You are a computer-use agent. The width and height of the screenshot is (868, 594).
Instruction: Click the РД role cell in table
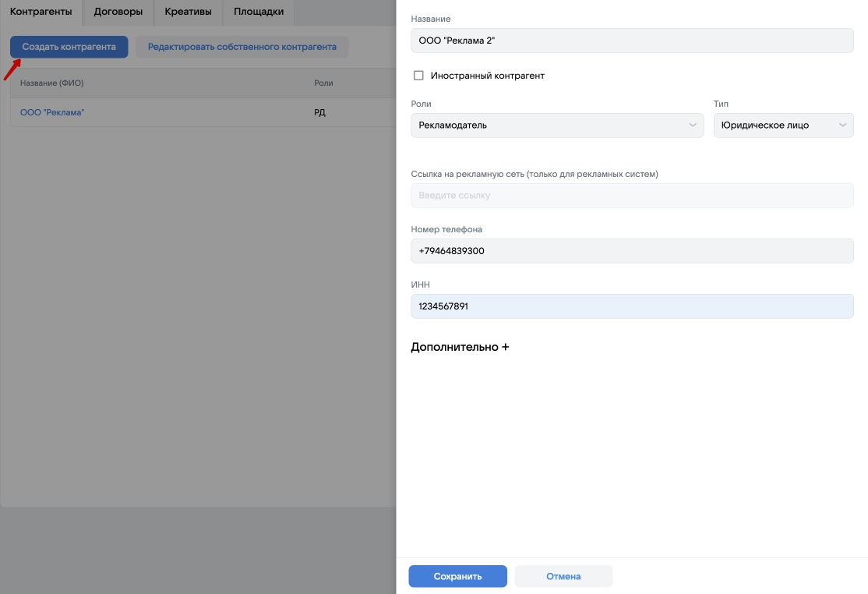pos(319,112)
